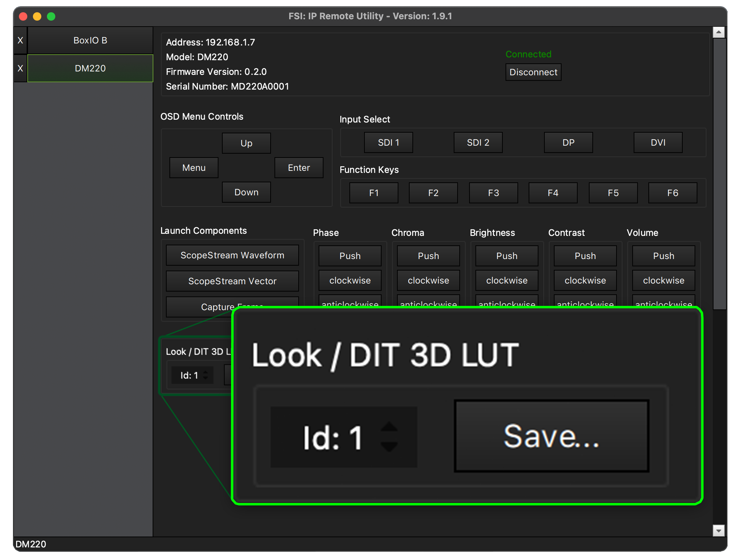Viewport: 738px width, 560px height.
Task: Push the Phase knob button
Action: click(x=350, y=256)
